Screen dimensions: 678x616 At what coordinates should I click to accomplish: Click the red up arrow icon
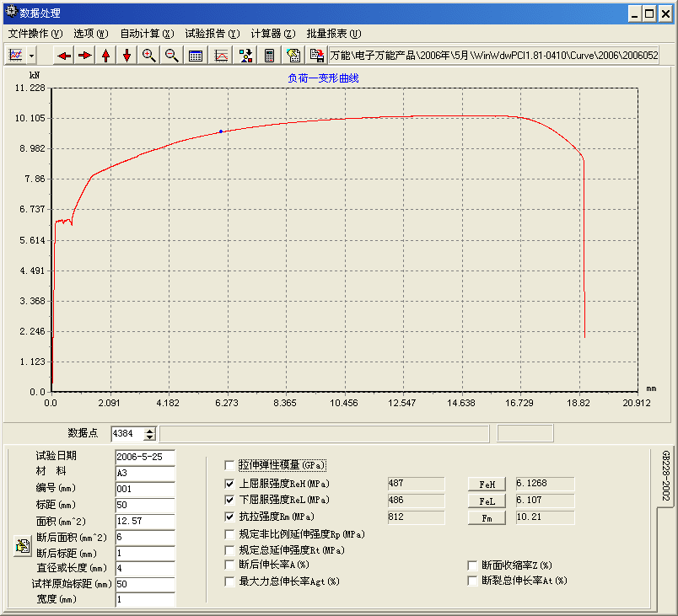[106, 56]
